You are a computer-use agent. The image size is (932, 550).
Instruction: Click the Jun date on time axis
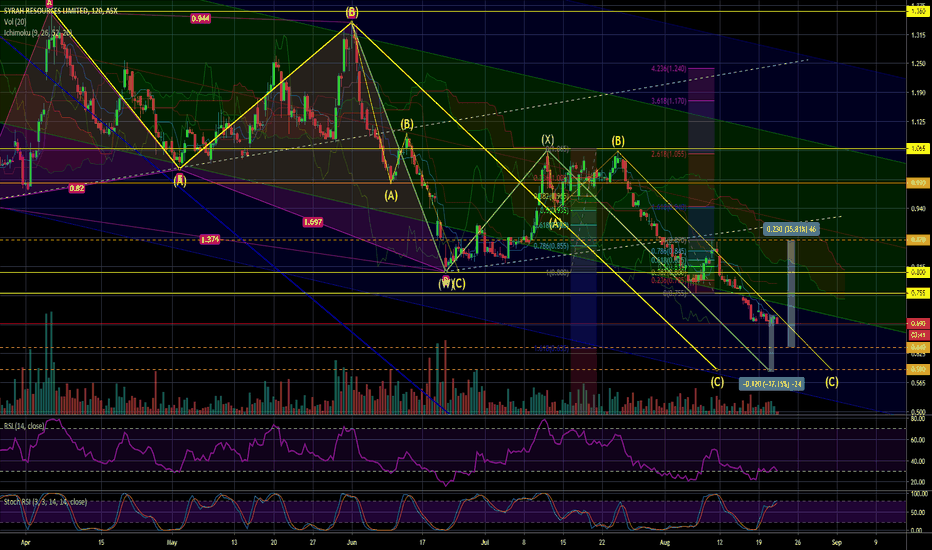[352, 542]
